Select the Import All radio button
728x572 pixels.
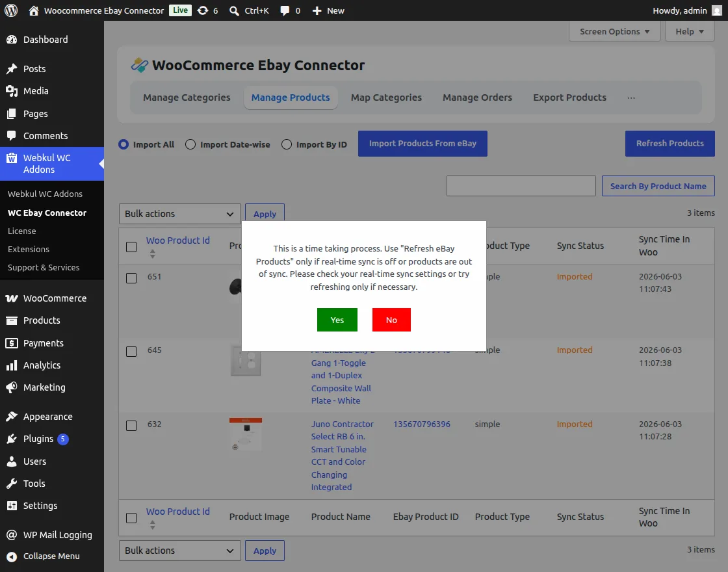tap(123, 144)
